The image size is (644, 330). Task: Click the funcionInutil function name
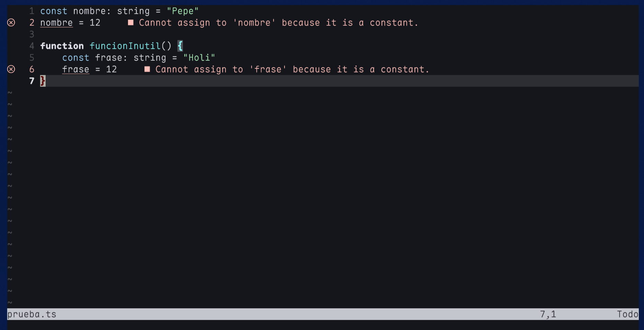(125, 46)
